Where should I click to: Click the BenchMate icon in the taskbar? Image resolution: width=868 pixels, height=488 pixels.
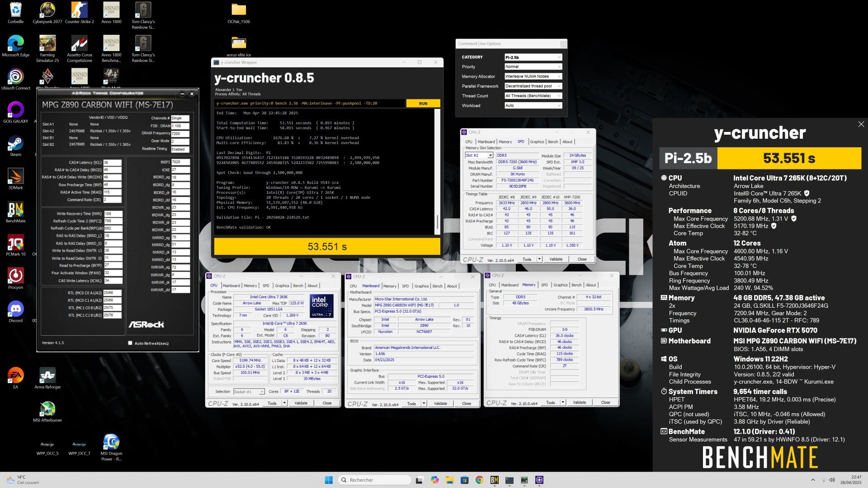pyautogui.click(x=494, y=480)
